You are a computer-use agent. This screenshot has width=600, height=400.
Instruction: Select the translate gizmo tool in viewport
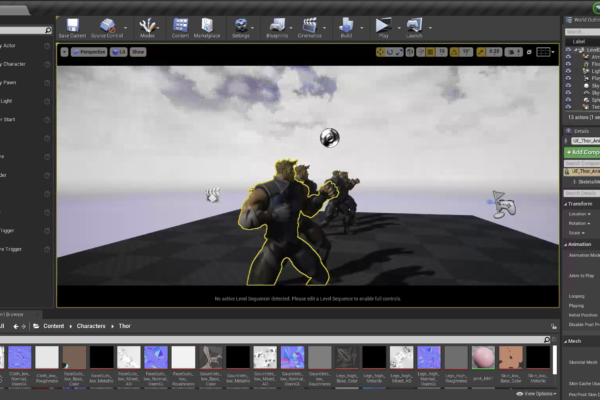380,52
